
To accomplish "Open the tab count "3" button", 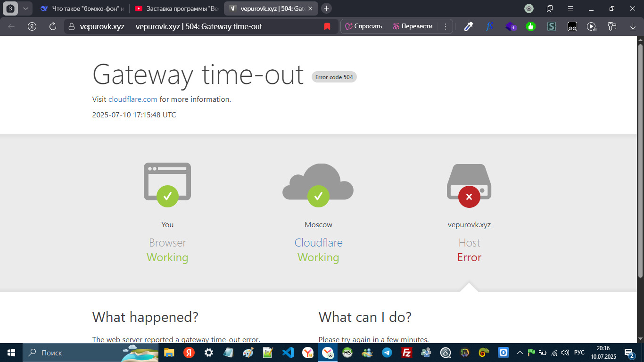I will pyautogui.click(x=10, y=8).
